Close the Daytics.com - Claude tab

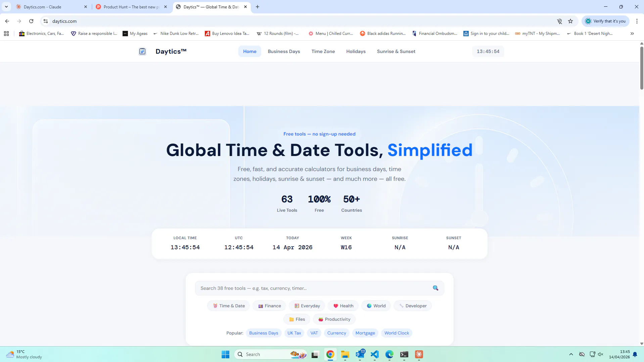pyautogui.click(x=86, y=7)
